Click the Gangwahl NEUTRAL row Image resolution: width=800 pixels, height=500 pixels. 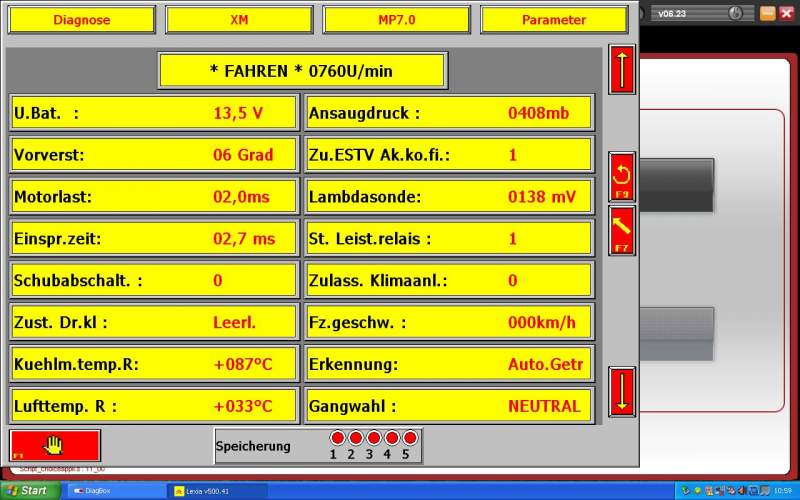tap(449, 406)
